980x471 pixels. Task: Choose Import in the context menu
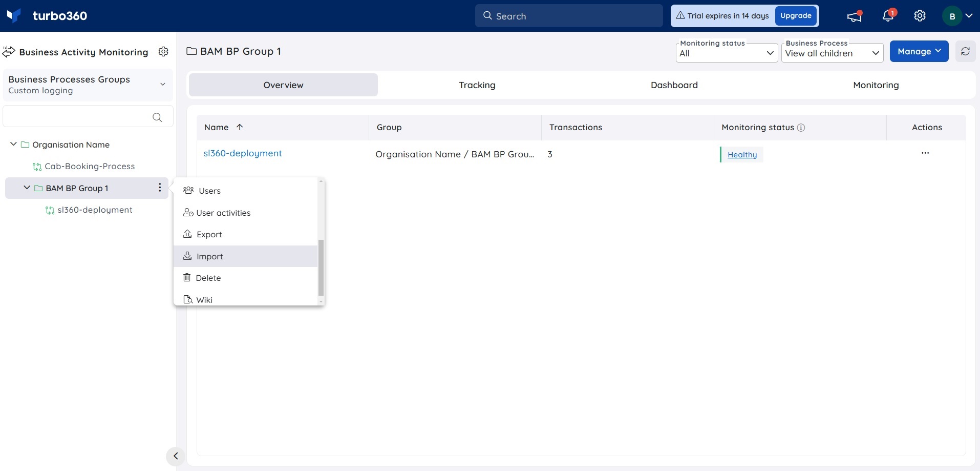pyautogui.click(x=246, y=256)
